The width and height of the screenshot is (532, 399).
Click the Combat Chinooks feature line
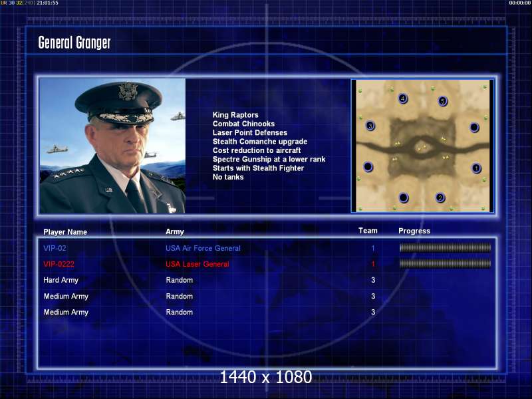243,124
